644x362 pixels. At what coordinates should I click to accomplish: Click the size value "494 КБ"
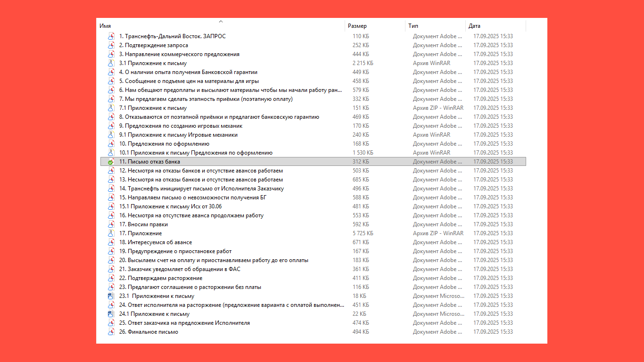click(361, 332)
